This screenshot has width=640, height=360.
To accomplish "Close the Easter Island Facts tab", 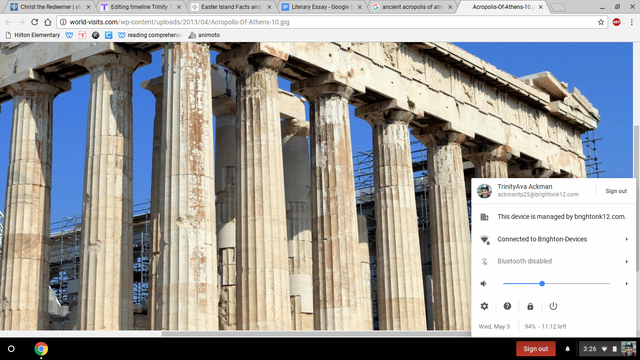I will [269, 7].
